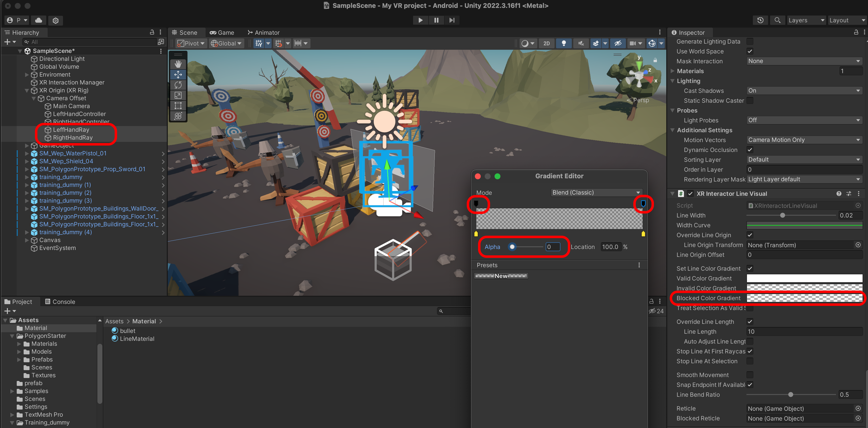Select the Rotate tool in scene toolbar
The width and height of the screenshot is (868, 428).
(x=178, y=85)
